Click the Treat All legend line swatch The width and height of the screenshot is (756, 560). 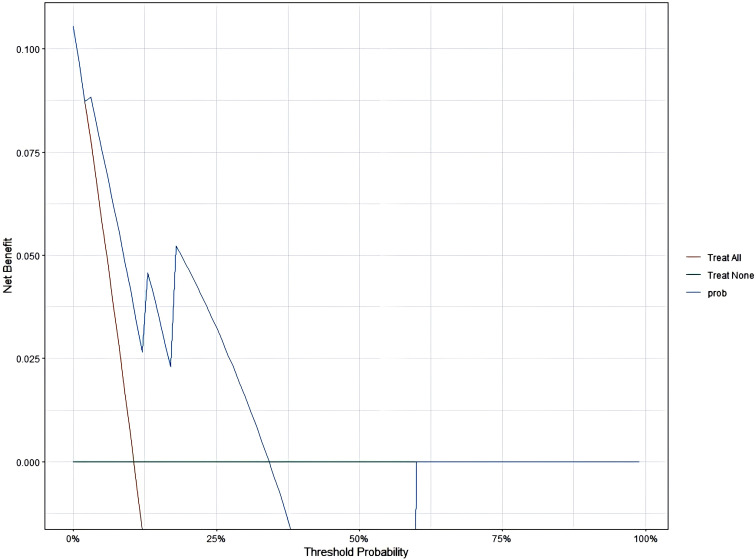693,258
